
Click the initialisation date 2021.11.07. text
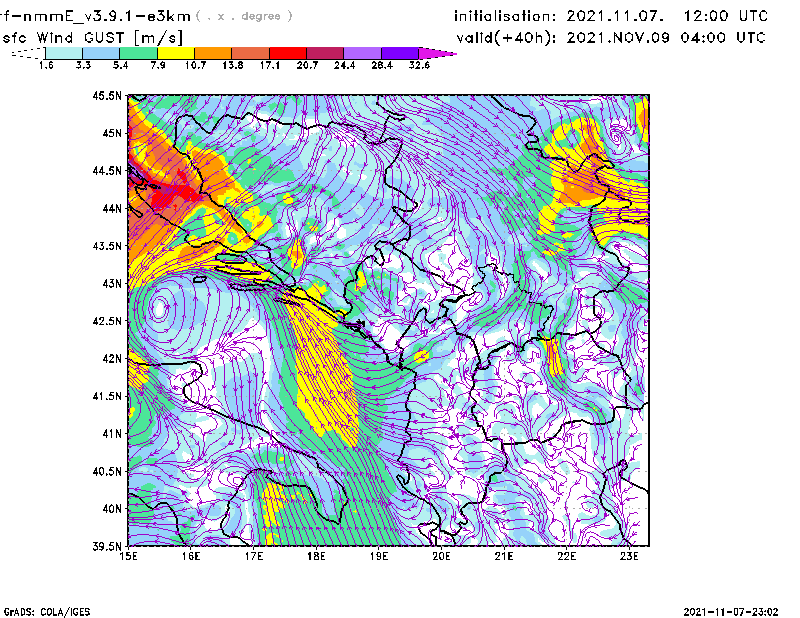point(615,16)
